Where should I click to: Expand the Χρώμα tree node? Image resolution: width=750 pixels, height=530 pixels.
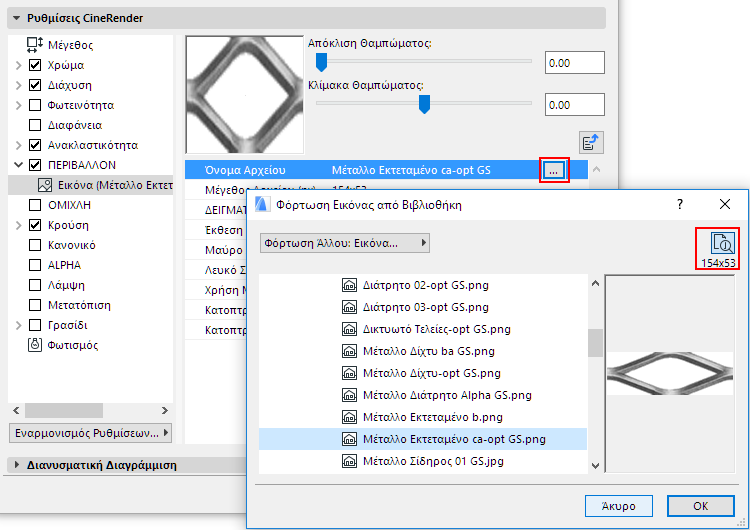pyautogui.click(x=19, y=65)
